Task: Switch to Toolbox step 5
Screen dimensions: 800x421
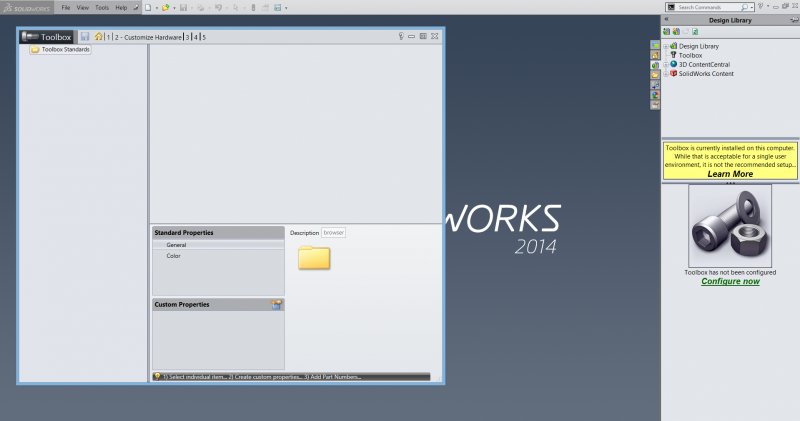Action: [x=204, y=37]
